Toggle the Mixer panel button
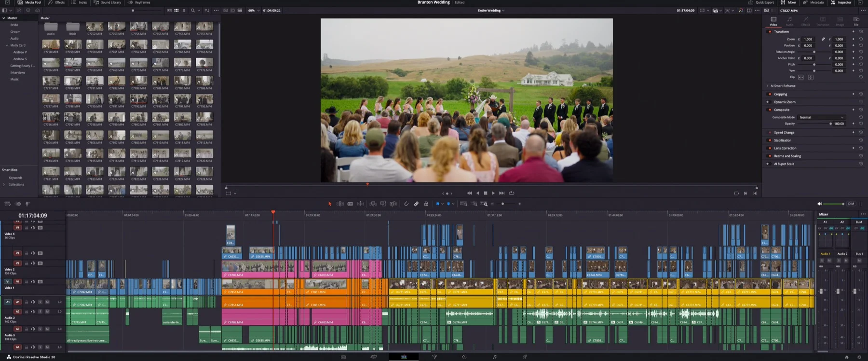Viewport: 868px width, 361px height. 788,2
